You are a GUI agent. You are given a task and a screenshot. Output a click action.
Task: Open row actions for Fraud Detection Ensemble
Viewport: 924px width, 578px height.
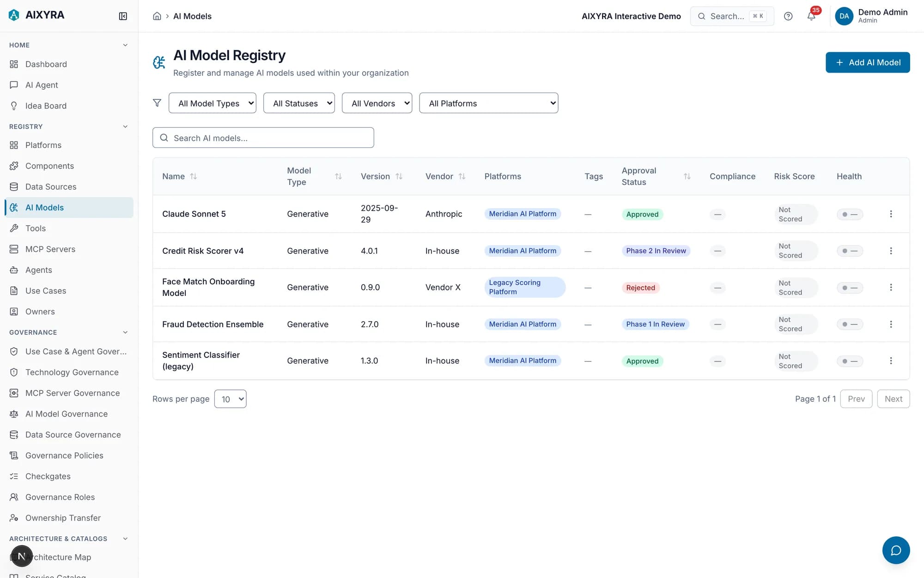891,324
